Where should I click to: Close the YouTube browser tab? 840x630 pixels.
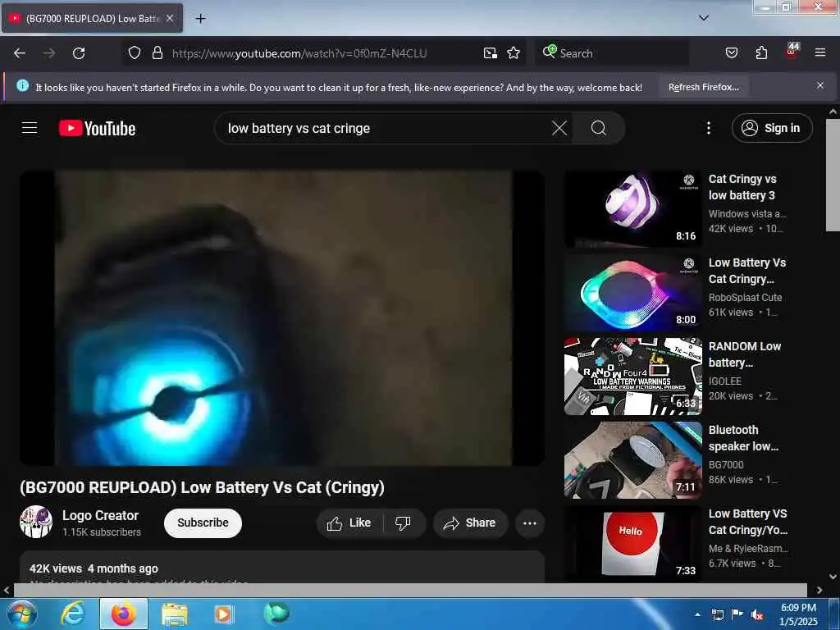(170, 18)
